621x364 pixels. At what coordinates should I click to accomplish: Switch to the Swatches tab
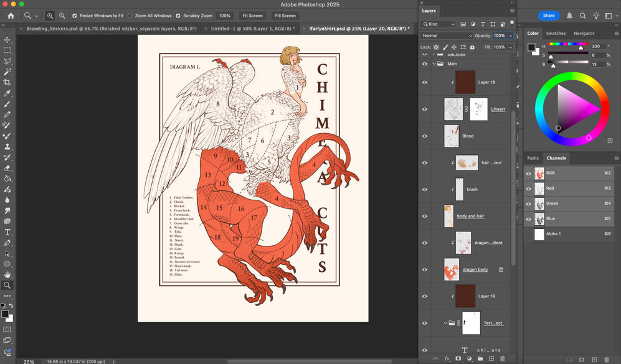[x=556, y=33]
